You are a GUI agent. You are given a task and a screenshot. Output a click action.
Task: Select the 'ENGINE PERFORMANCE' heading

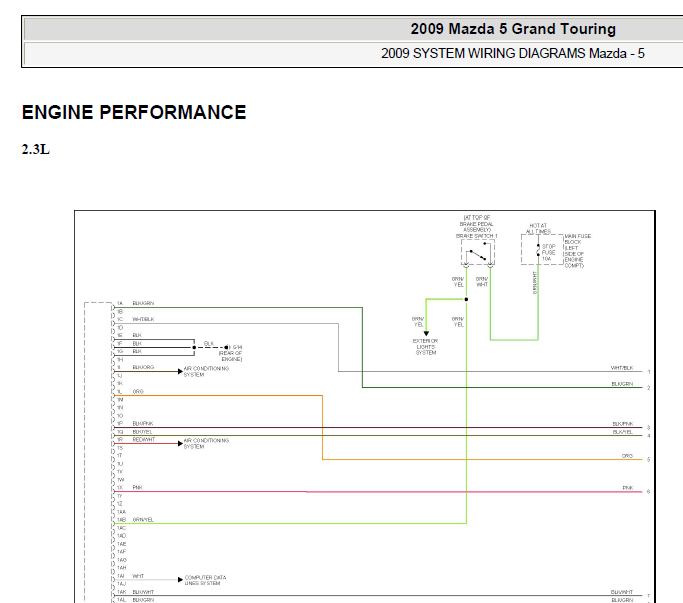(x=134, y=112)
